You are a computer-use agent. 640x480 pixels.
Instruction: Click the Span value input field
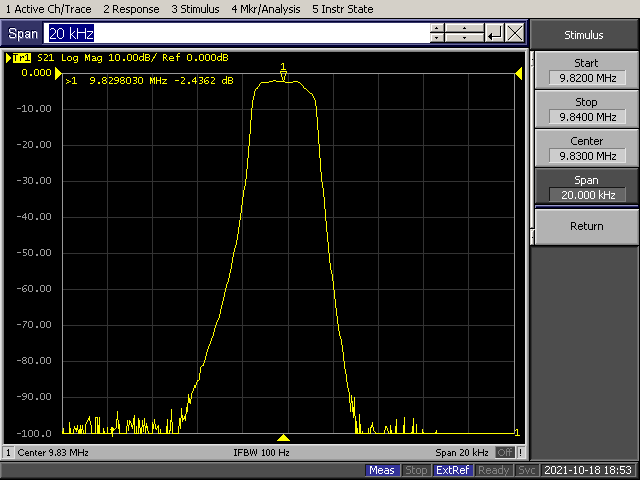pyautogui.click(x=236, y=34)
